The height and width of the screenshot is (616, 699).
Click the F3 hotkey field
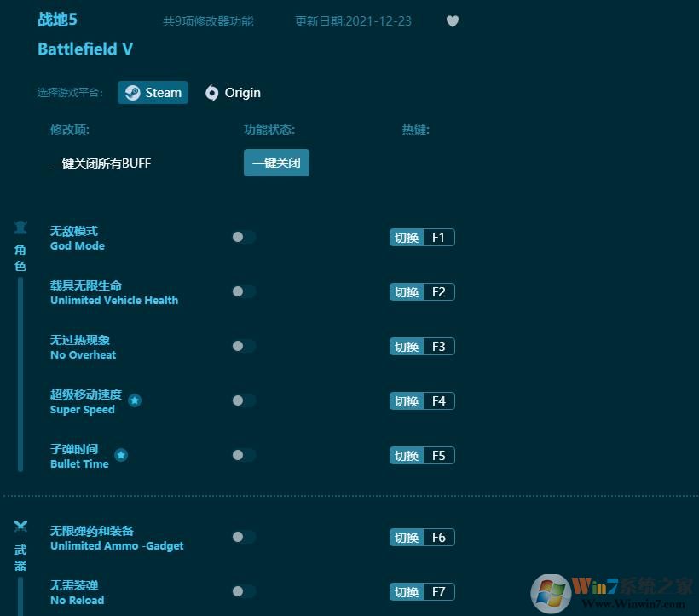pyautogui.click(x=439, y=347)
